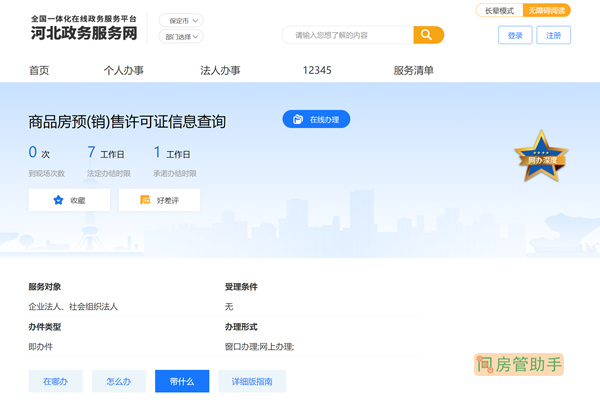Open the 详细版指南 tab

pos(252,381)
